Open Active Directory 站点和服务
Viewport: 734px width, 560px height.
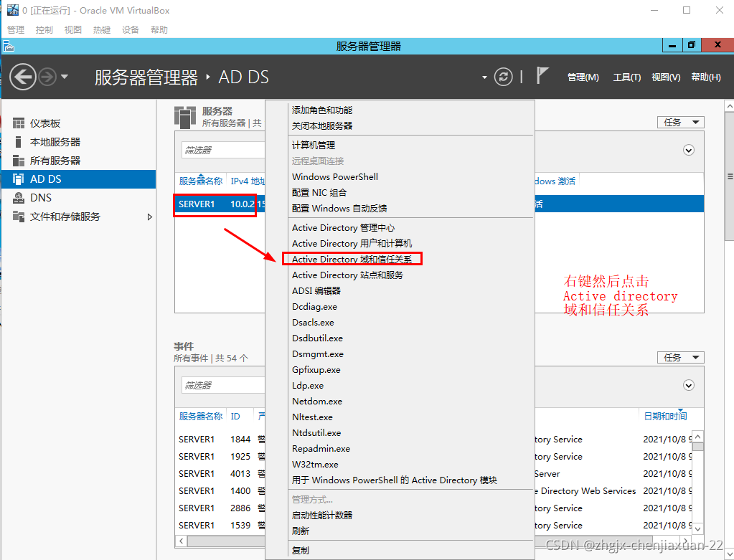(347, 275)
